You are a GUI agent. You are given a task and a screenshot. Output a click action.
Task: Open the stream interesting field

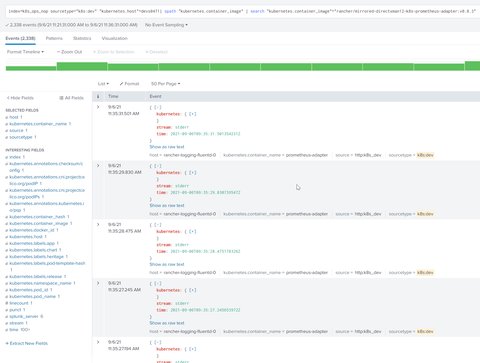pyautogui.click(x=16, y=323)
